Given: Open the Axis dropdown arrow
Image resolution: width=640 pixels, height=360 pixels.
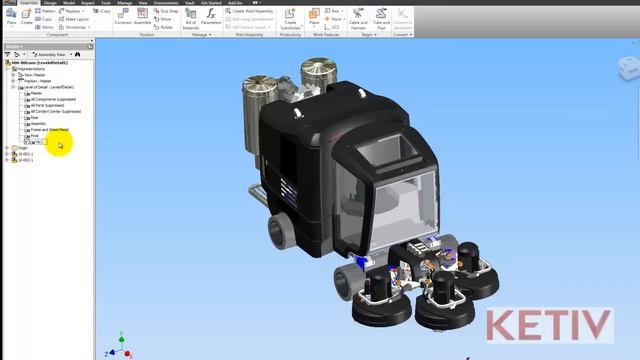Looking at the screenshot, I should coord(342,11).
